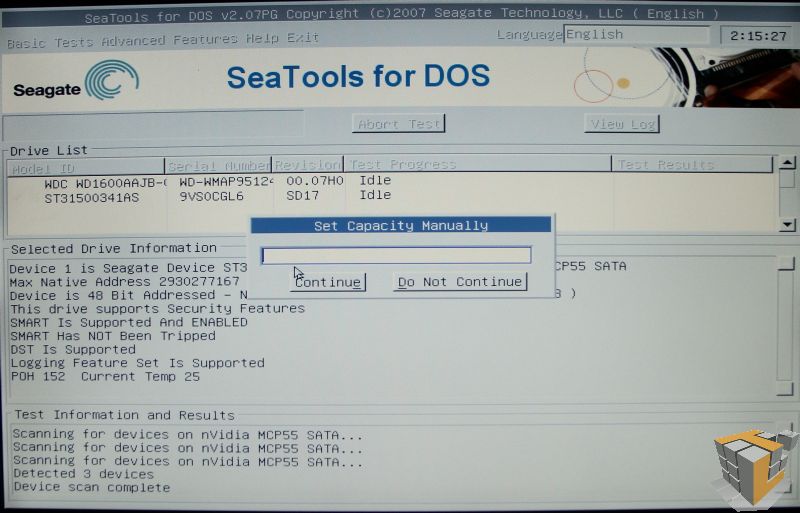Focus the capacity input field in dialog
The width and height of the screenshot is (800, 513).
coord(396,255)
